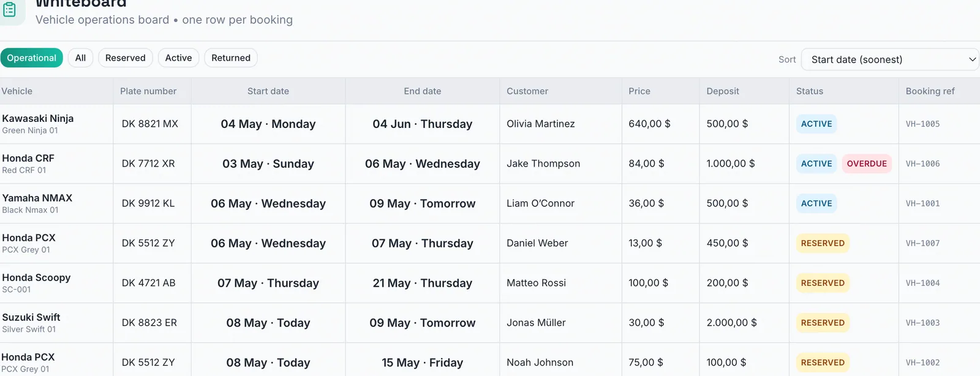
Task: Click ACTIVE badge for Yamaha NMAX
Action: [x=816, y=203]
